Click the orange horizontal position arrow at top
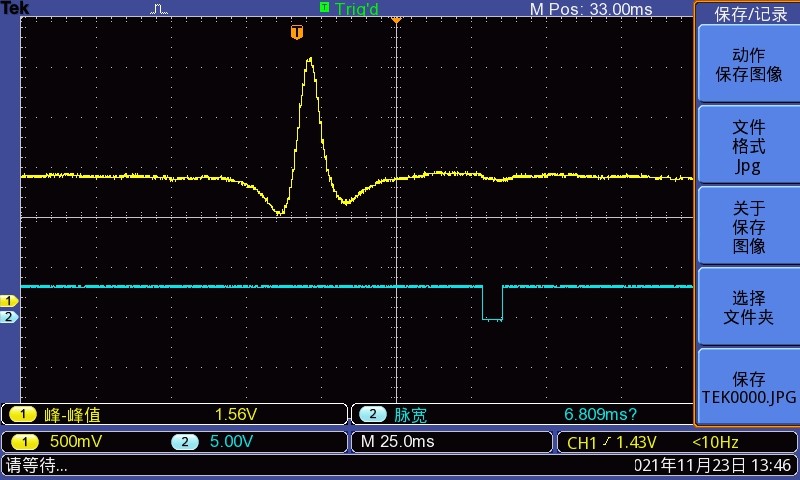 click(396, 20)
